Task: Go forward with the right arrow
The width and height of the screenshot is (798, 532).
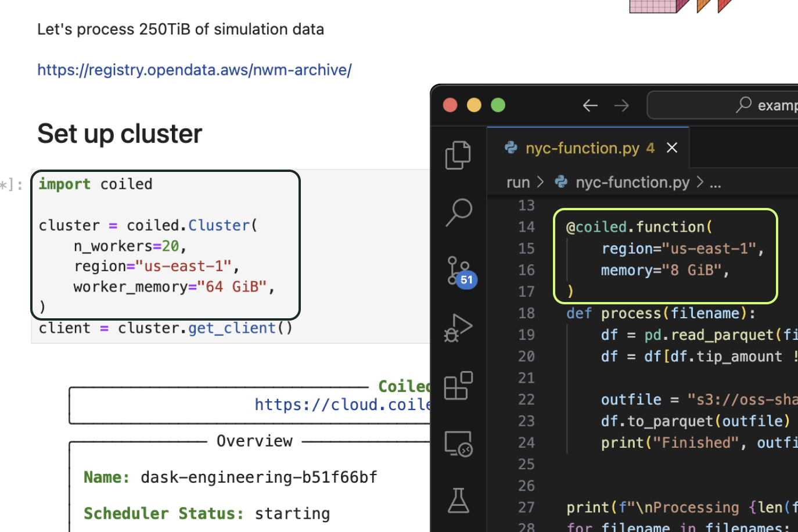Action: 621,105
